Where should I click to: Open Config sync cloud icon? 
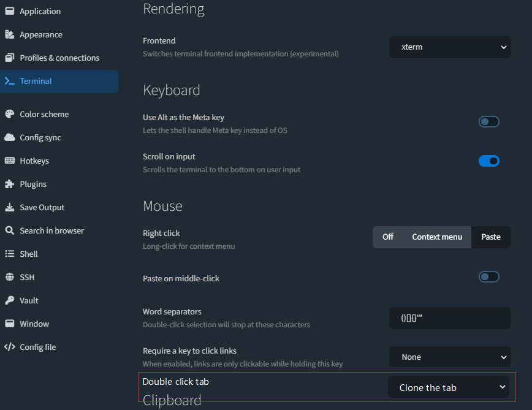click(x=9, y=137)
